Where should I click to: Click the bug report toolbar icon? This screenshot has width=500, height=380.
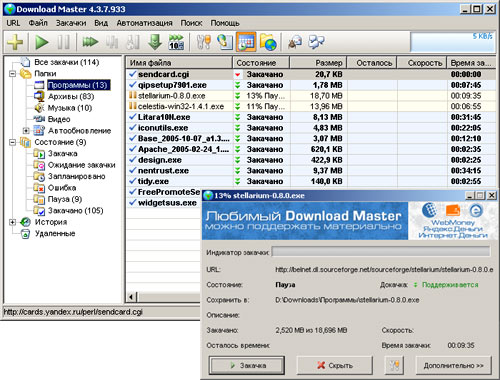pyautogui.click(x=295, y=42)
